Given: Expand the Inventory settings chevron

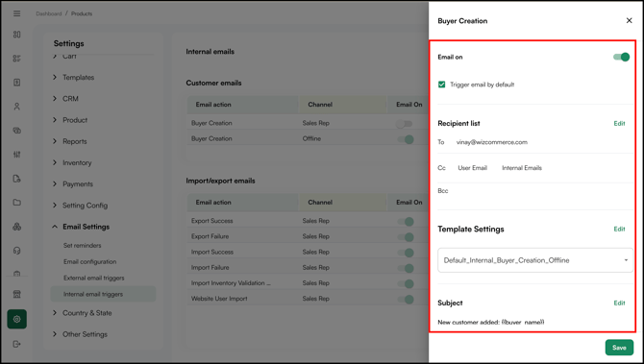Looking at the screenshot, I should tap(55, 162).
